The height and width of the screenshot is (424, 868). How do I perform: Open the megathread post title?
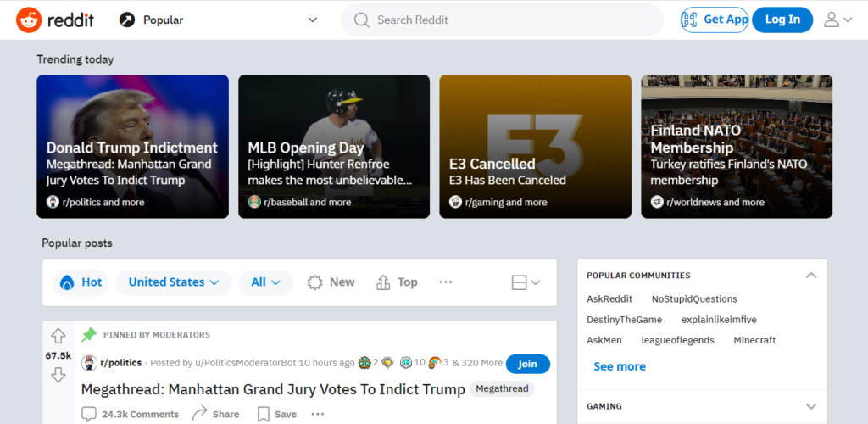273,389
